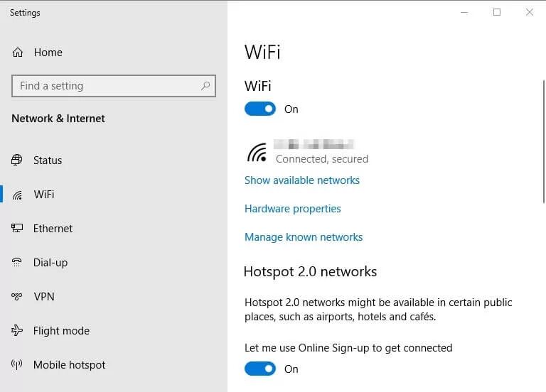Open Manage known networks link

point(304,237)
